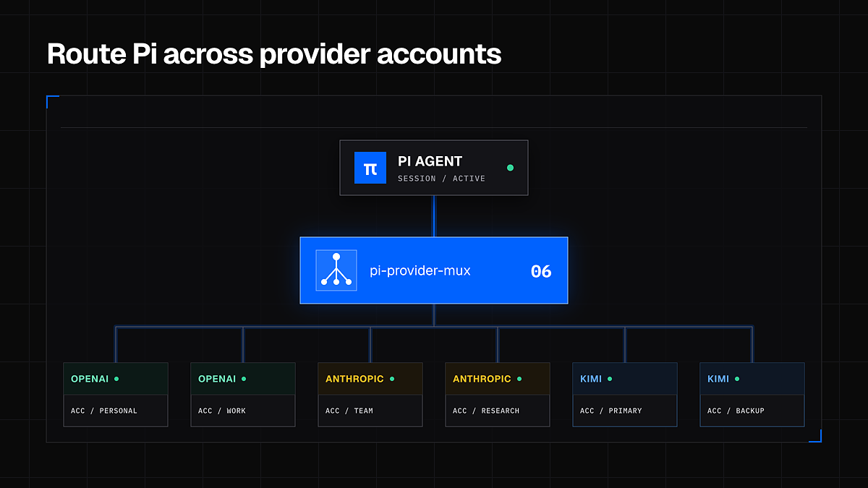This screenshot has height=488, width=868.
Task: Click the pi-provider-mux router block
Action: click(434, 270)
